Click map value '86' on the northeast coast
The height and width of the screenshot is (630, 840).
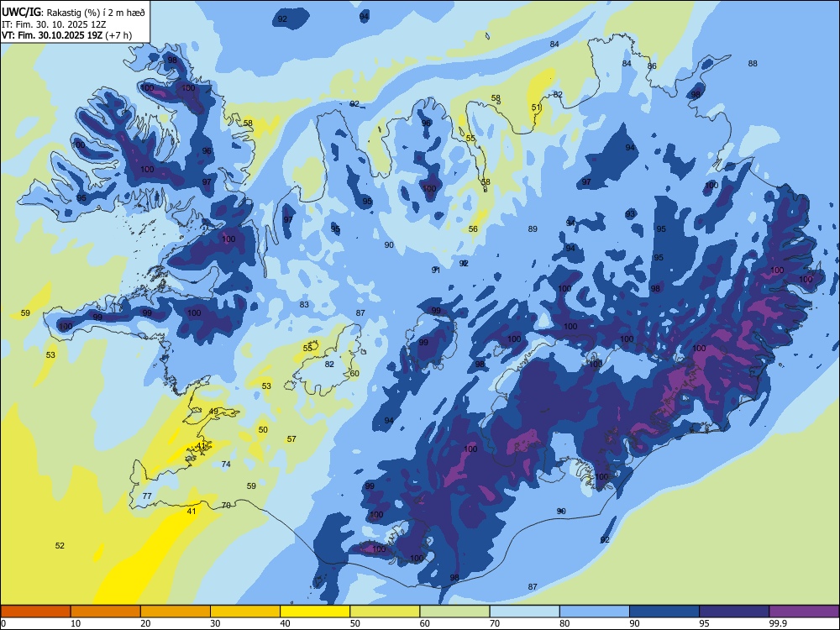(652, 66)
